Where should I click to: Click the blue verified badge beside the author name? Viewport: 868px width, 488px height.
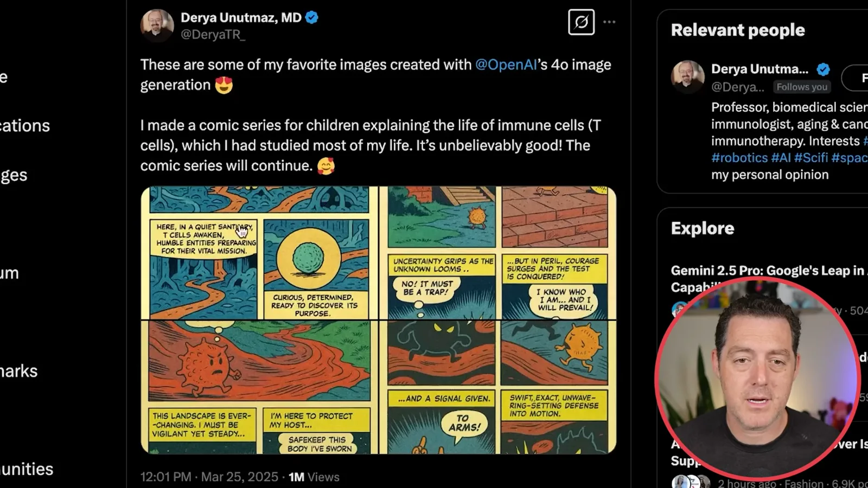pos(311,17)
